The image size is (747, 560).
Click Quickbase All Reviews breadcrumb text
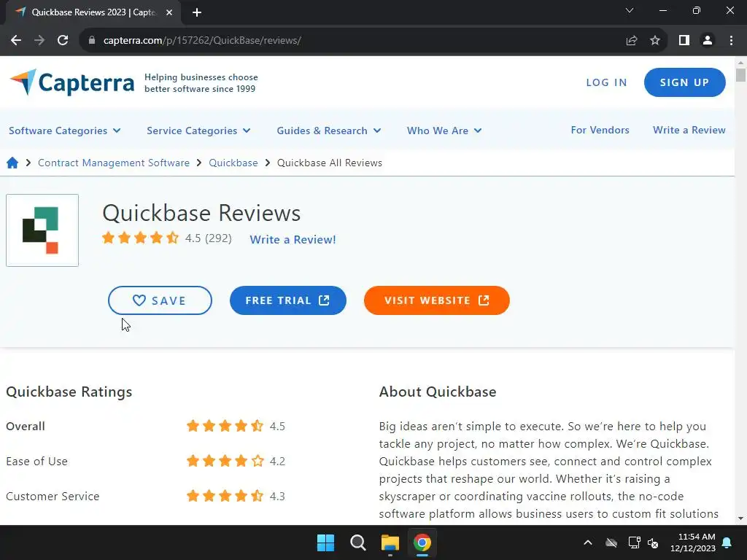330,163
